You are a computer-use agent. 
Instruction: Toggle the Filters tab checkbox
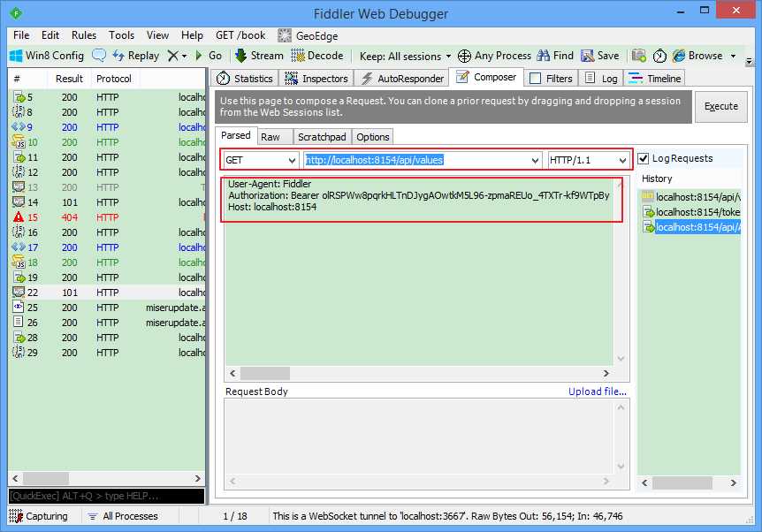coord(535,79)
